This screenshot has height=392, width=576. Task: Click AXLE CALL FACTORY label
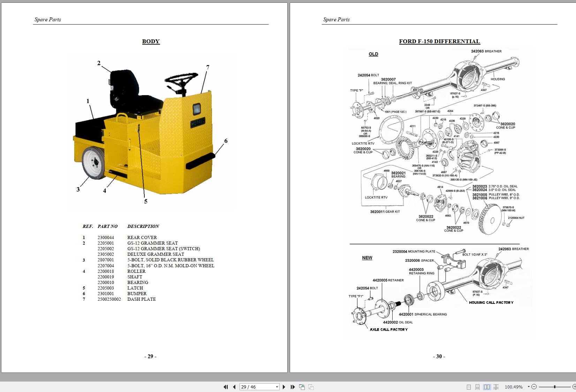coord(388,329)
